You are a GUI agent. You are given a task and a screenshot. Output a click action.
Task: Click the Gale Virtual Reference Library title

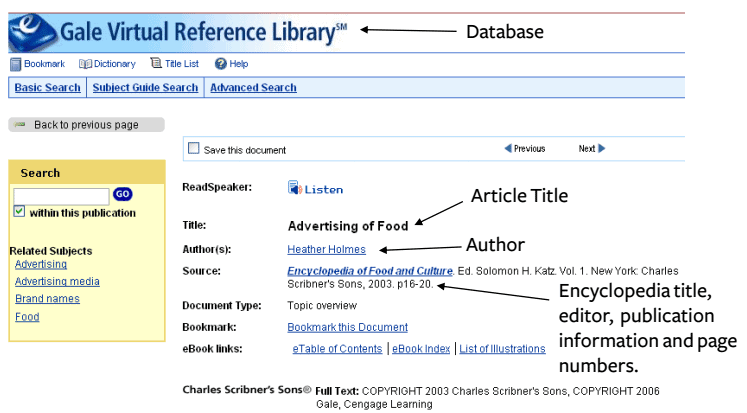pyautogui.click(x=203, y=32)
